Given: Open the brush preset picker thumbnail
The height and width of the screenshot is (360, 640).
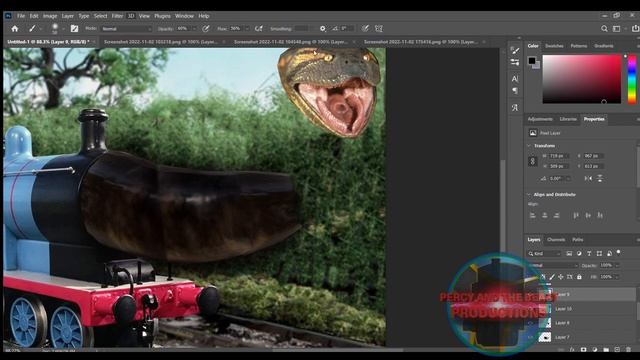Looking at the screenshot, I should coord(55,28).
